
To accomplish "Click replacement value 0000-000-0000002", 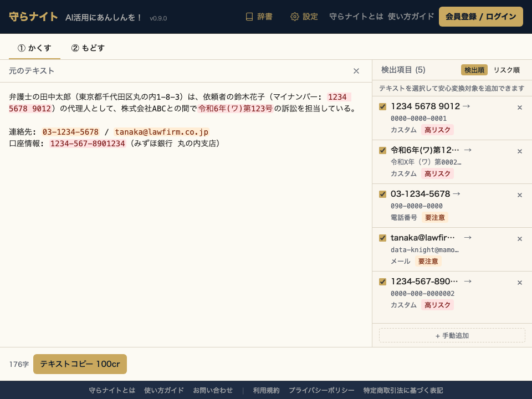I will [422, 294].
